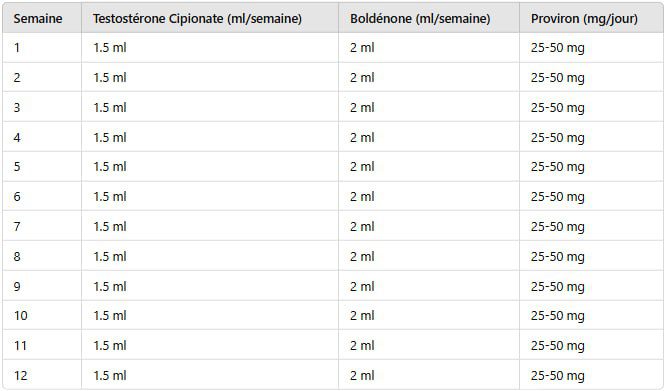The image size is (664, 391).
Task: Select the Proviron 25-50 mg cell for week 4
Action: [591, 137]
